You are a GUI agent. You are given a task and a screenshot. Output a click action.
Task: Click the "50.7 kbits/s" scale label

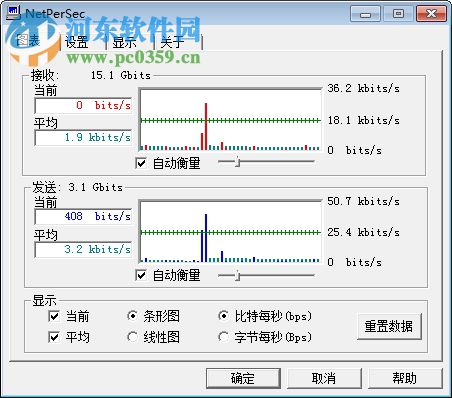click(363, 201)
